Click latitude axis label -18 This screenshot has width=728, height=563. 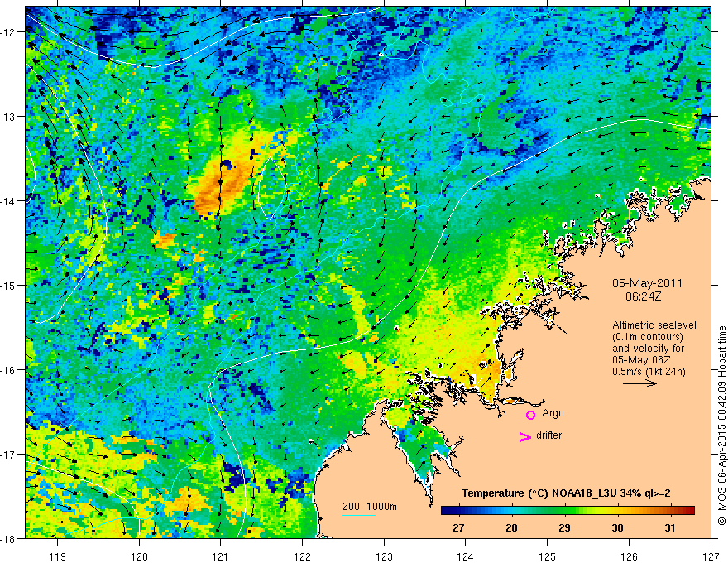[9, 538]
